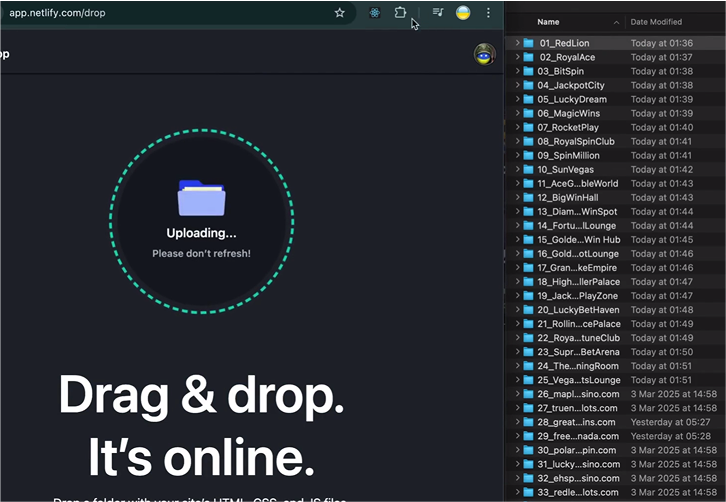Image resolution: width=726 pixels, height=502 pixels.
Task: Expand the 05_LuckyDream folder
Action: pos(517,99)
